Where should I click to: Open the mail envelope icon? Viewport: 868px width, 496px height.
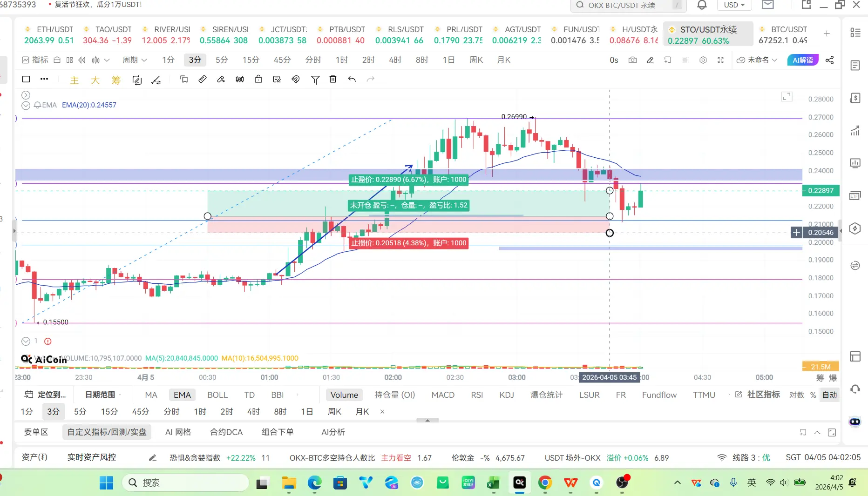pyautogui.click(x=768, y=5)
